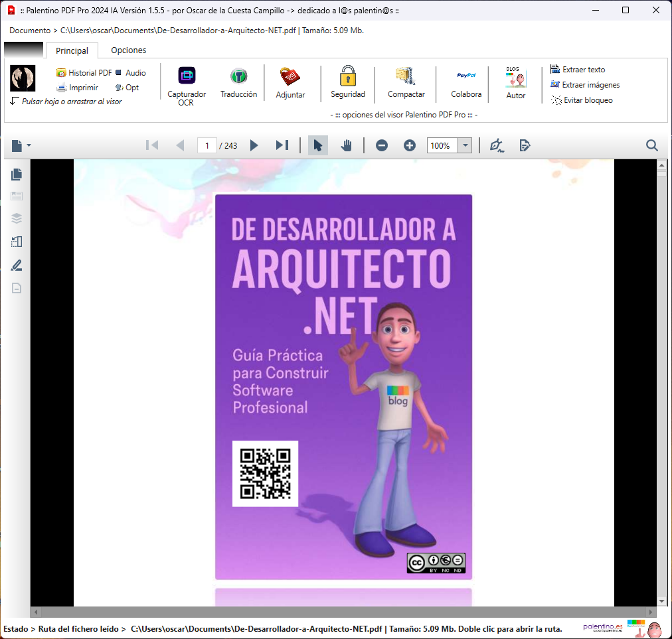Viewport: 672px width, 639px height.
Task: Activate the hand pan tool
Action: point(346,145)
